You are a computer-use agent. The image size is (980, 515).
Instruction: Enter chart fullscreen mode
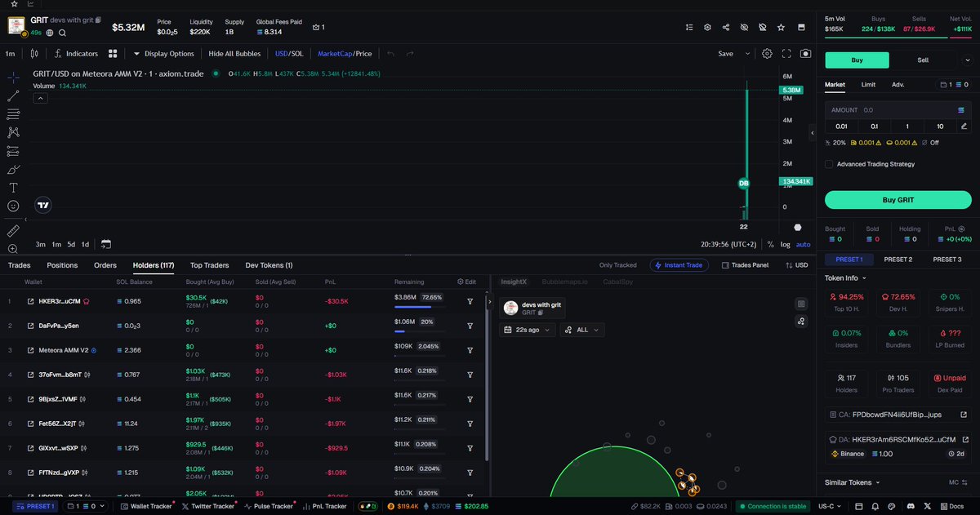click(786, 54)
